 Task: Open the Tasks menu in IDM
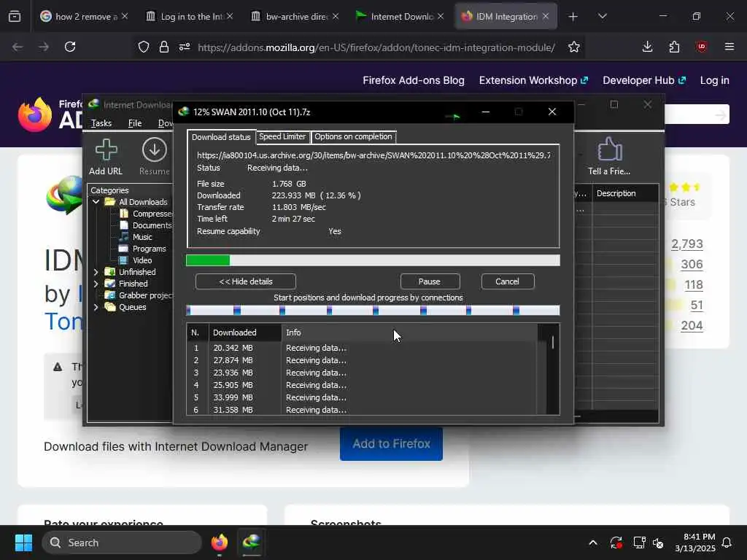pyautogui.click(x=101, y=123)
